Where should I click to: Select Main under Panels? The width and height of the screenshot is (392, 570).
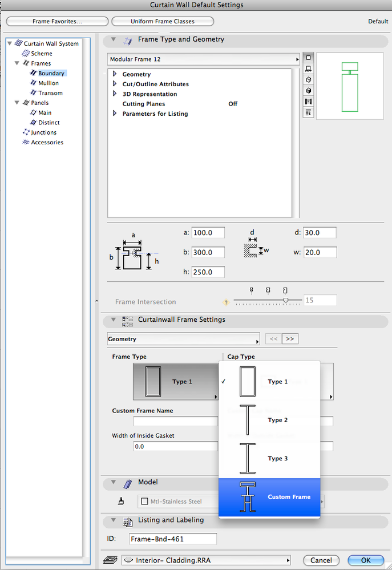(45, 113)
